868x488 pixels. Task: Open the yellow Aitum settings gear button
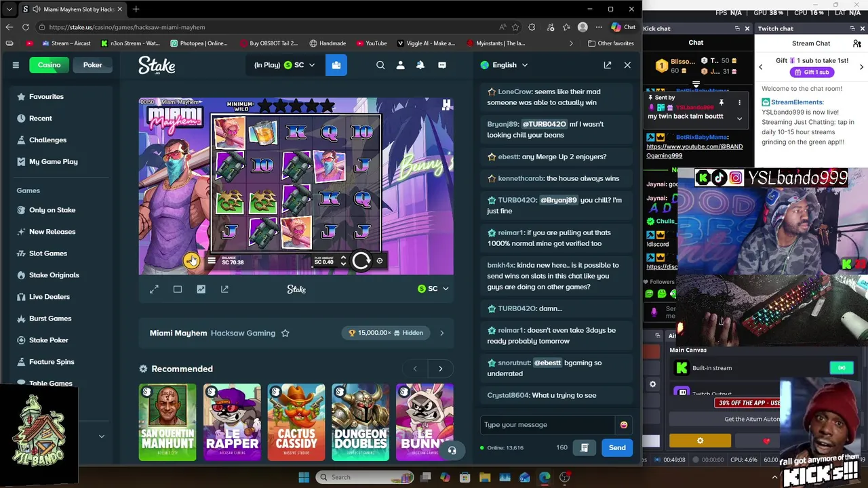(700, 441)
